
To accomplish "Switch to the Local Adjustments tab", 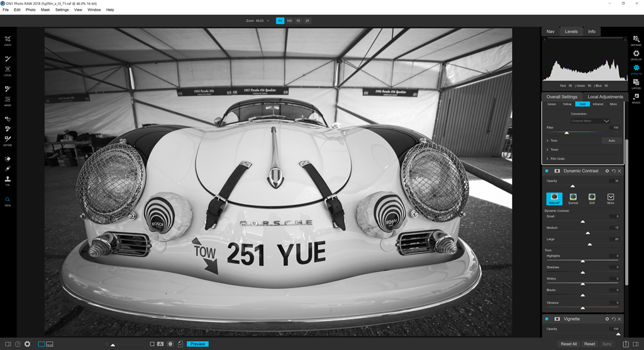I will (x=605, y=97).
